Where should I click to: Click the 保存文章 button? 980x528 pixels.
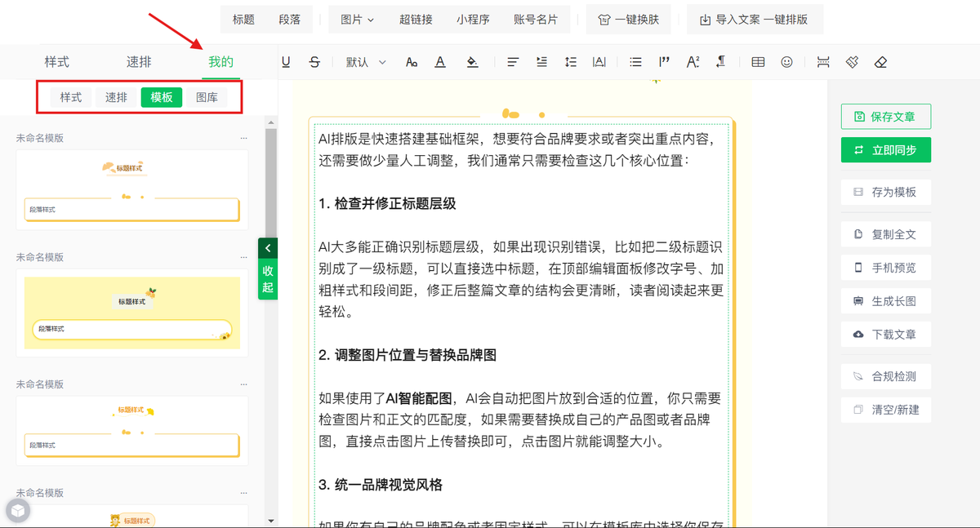(886, 117)
